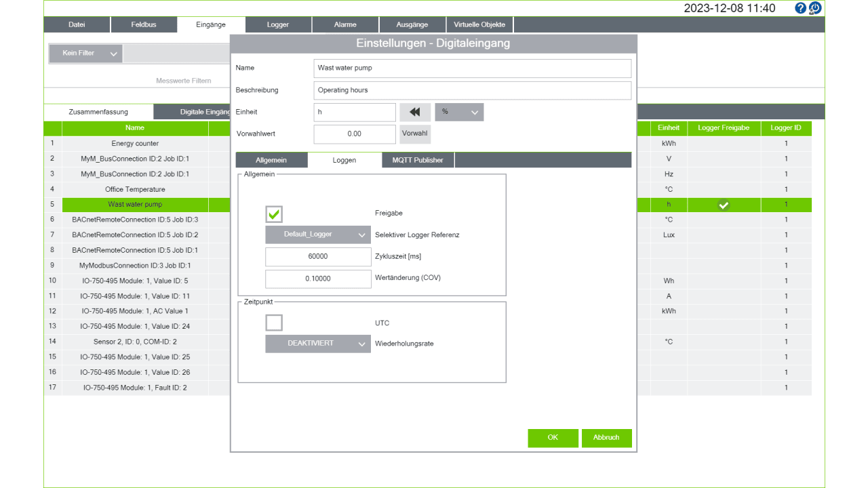The height and width of the screenshot is (488, 868).
Task: Click the Name column header
Action: (x=135, y=128)
